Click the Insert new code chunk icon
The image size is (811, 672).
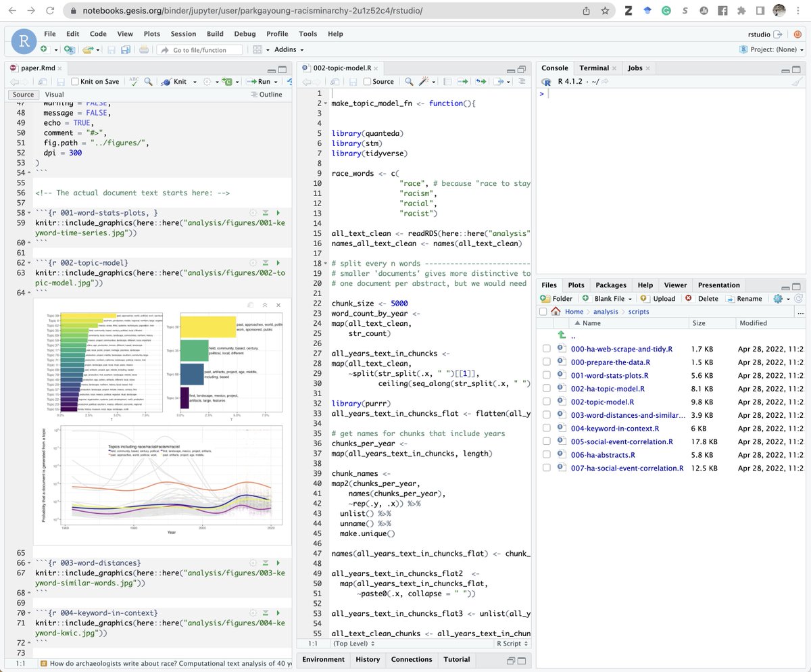pyautogui.click(x=228, y=81)
